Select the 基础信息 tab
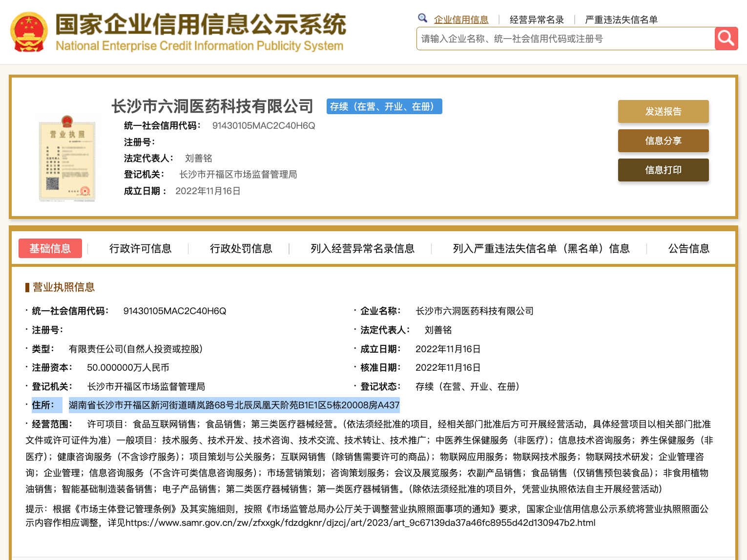747x560 pixels. pyautogui.click(x=50, y=248)
